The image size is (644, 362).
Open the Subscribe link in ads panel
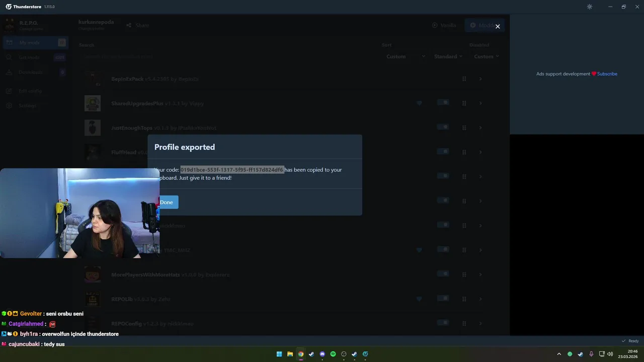point(607,74)
